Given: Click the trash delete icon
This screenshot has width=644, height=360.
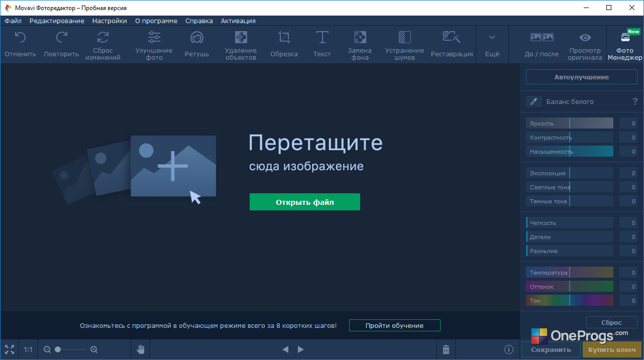Looking at the screenshot, I should 446,349.
